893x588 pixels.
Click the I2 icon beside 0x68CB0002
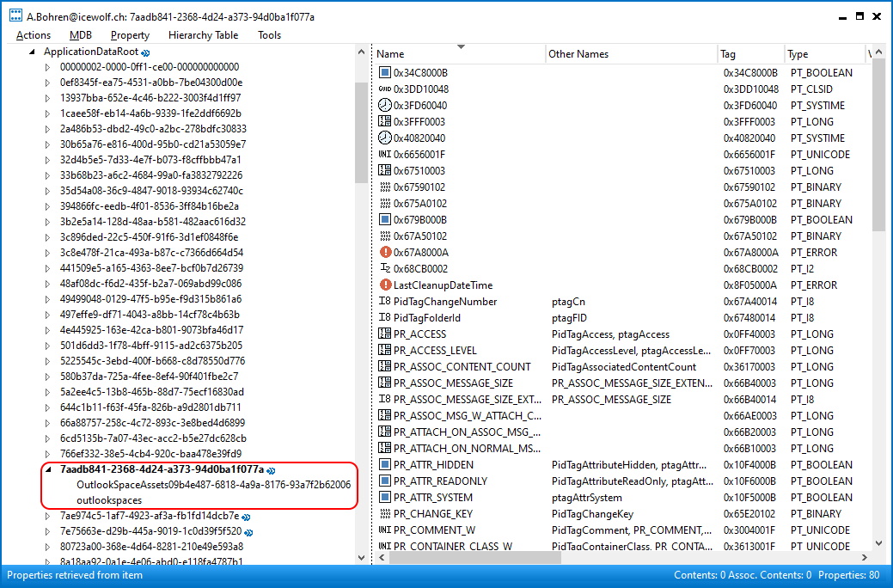point(385,268)
